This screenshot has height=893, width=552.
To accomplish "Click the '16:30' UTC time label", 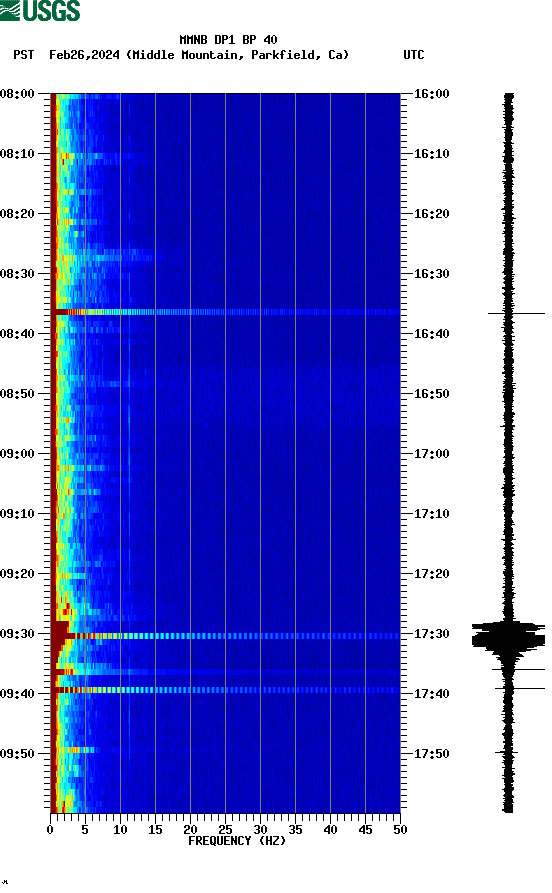I will (x=432, y=274).
